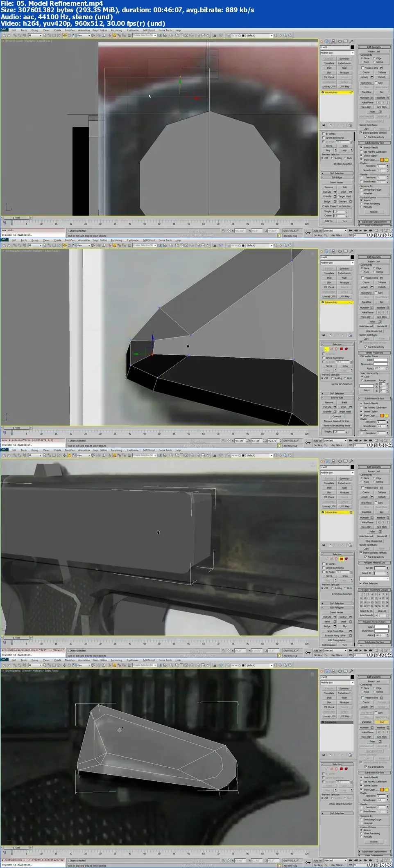In the 00:18:34 frame, click the orange Show Cage swatch
The image size is (394, 868).
pyautogui.click(x=382, y=416)
